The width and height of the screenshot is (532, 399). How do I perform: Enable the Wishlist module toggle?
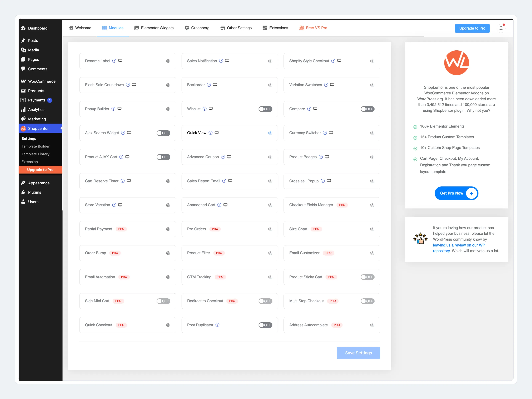266,109
